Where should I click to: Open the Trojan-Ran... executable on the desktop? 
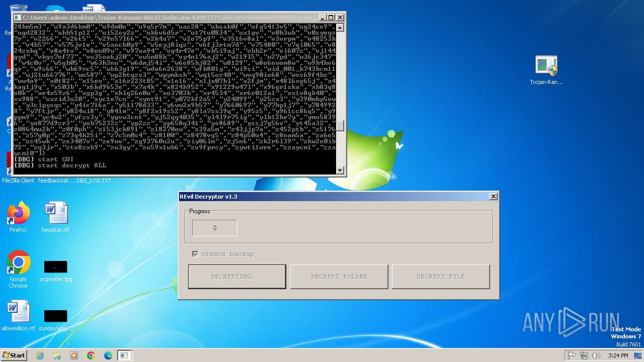point(546,70)
